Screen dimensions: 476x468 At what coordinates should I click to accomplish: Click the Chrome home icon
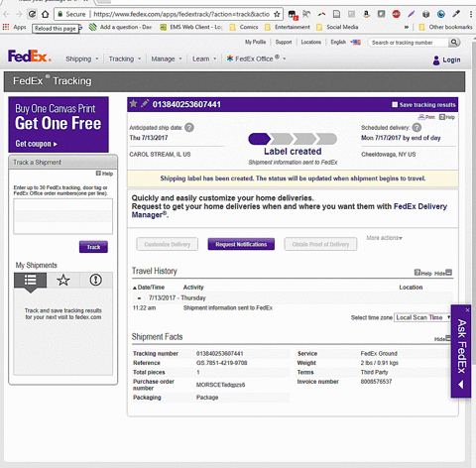point(46,14)
